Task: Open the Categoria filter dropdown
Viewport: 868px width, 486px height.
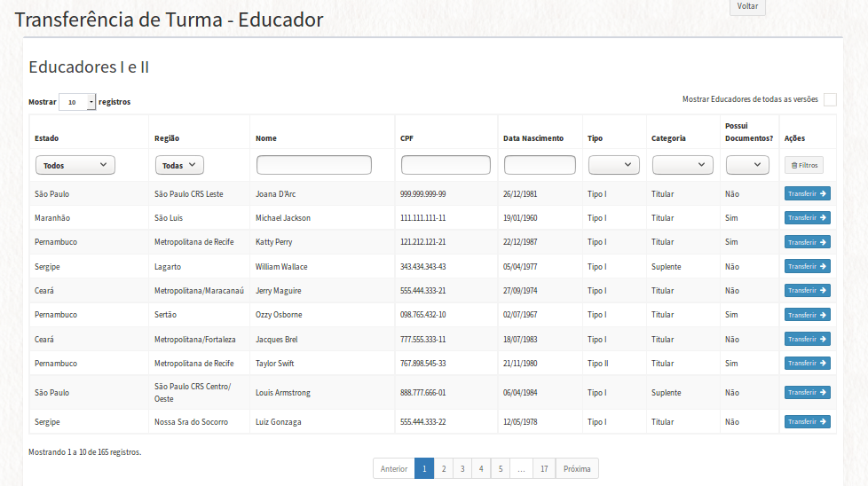Action: (683, 165)
